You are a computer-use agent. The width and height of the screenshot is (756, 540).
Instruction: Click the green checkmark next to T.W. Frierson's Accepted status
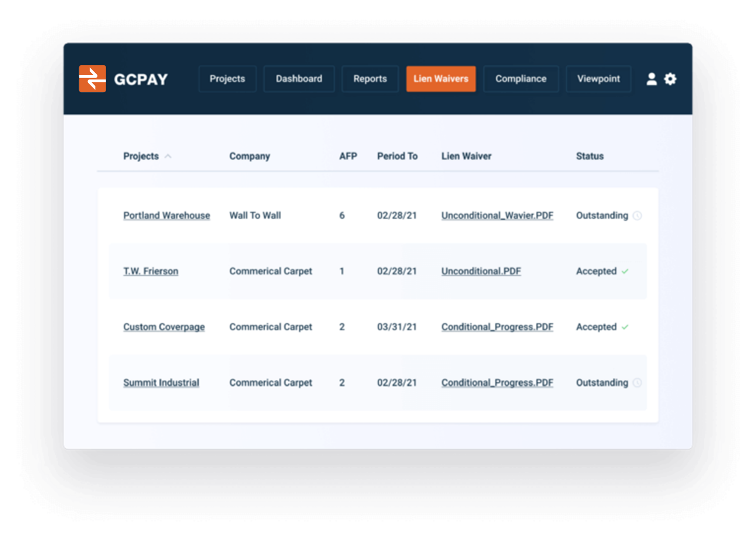625,272
